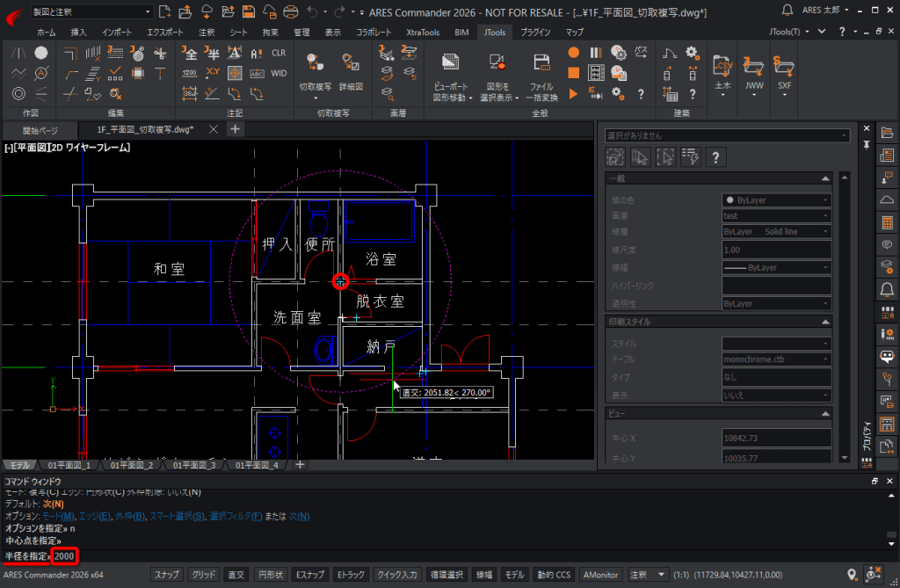Click the ビューポート図形移動 icon

click(451, 62)
